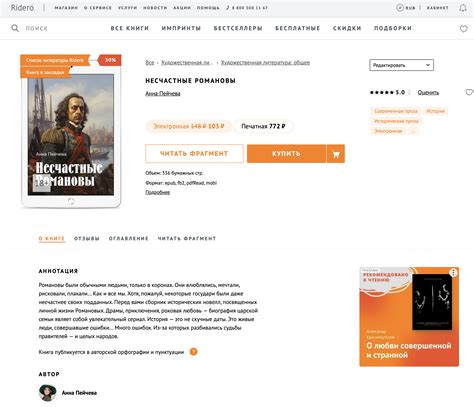Open the Оглавление tab
Screen dimensions: 474x407
(x=128, y=239)
